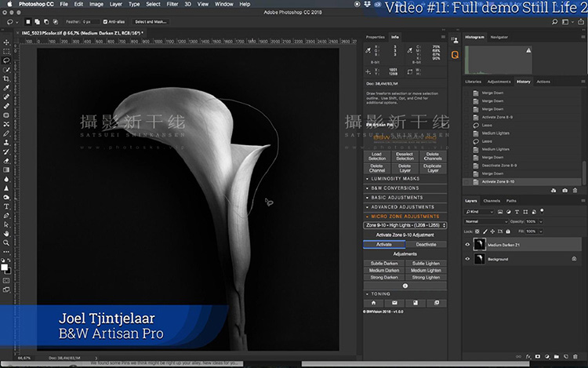Add layer mask at Layers panel bottom
The height and width of the screenshot is (368, 588).
537,356
